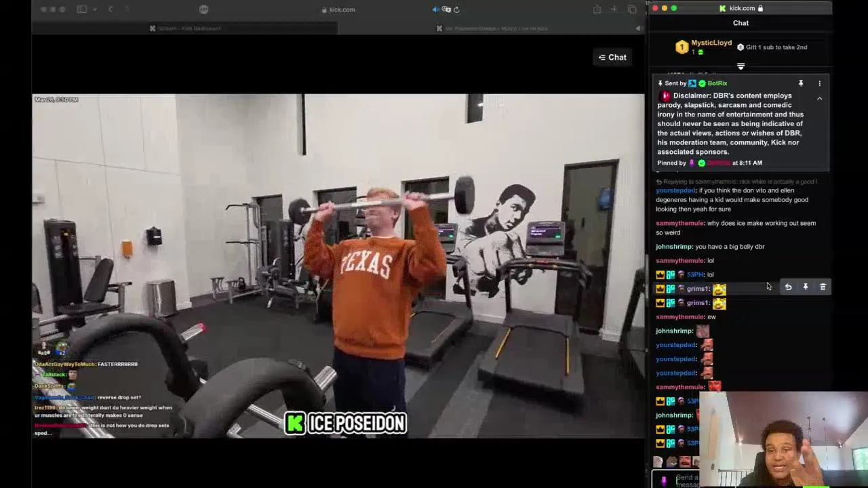Pin the hovered grims1 chat message
Image resolution: width=868 pixels, height=488 pixels.
[x=806, y=287]
